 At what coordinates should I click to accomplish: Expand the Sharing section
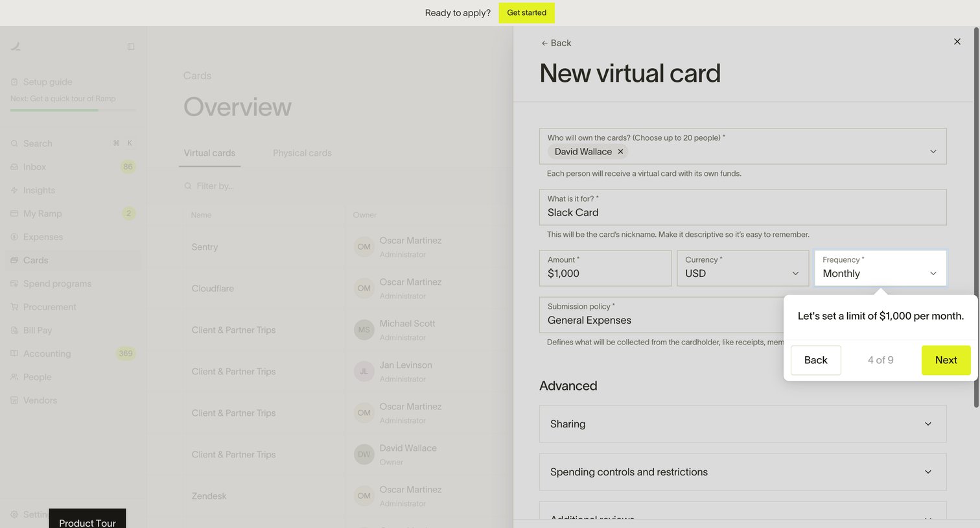coord(743,424)
